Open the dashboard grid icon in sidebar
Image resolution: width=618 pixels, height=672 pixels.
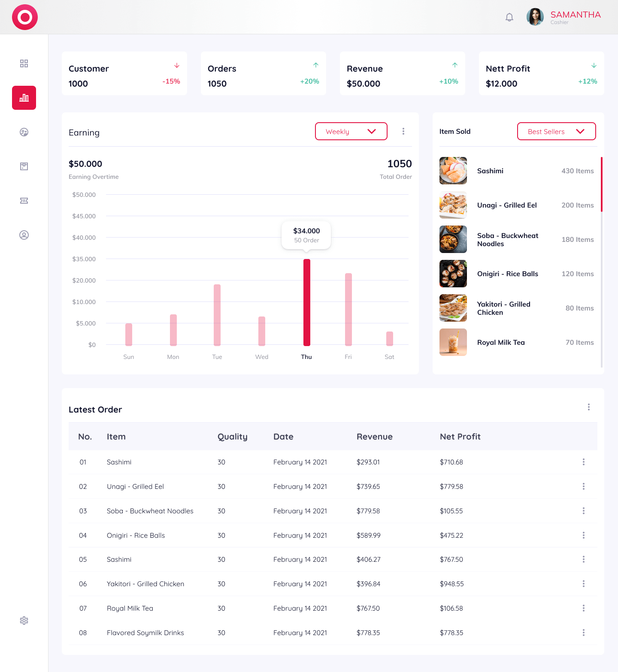tap(24, 63)
